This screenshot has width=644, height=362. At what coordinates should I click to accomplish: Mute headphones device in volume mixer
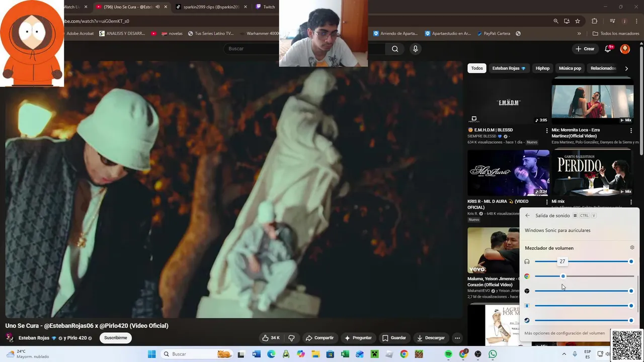527,261
